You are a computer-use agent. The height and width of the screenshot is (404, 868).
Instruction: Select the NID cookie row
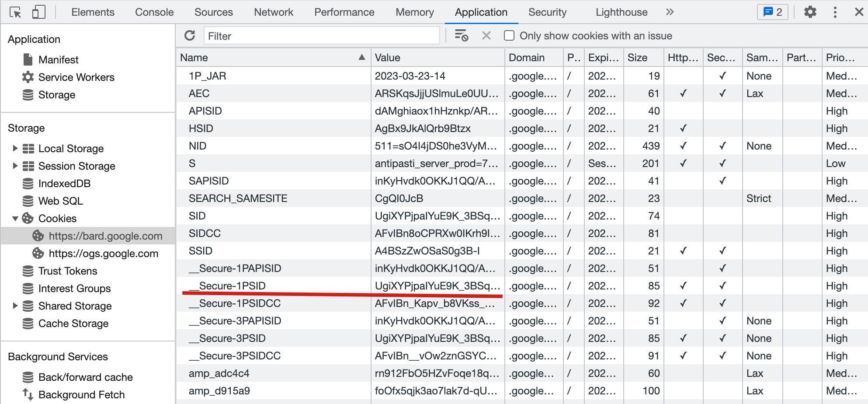[x=522, y=146]
